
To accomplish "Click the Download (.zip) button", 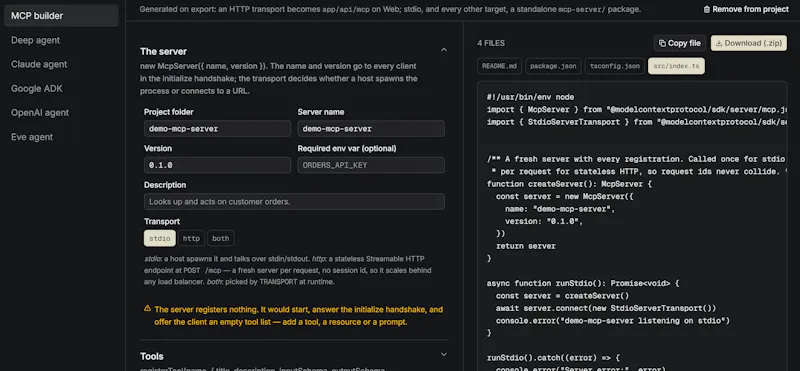I will [x=748, y=43].
